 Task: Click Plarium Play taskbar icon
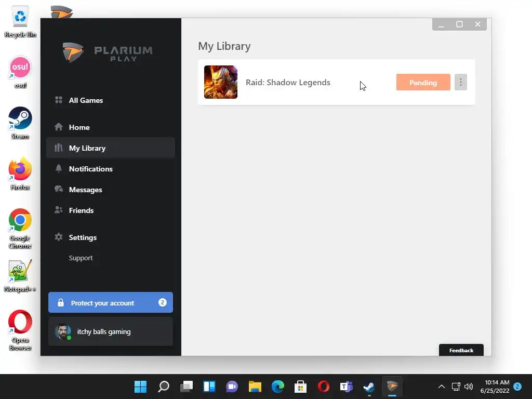392,387
